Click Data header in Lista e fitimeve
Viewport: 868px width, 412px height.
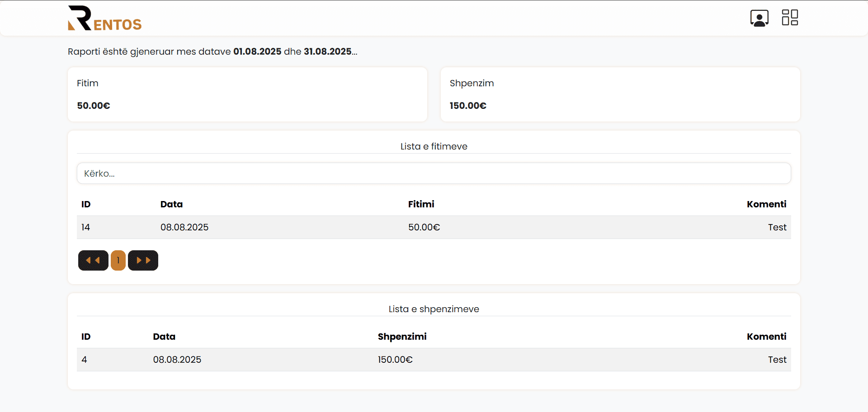click(x=171, y=204)
